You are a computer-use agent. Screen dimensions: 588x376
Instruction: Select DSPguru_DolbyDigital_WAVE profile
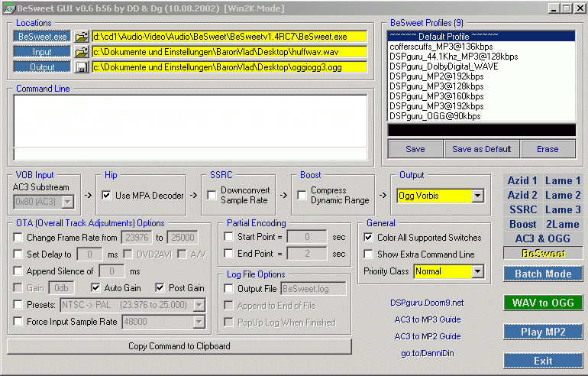pos(482,66)
